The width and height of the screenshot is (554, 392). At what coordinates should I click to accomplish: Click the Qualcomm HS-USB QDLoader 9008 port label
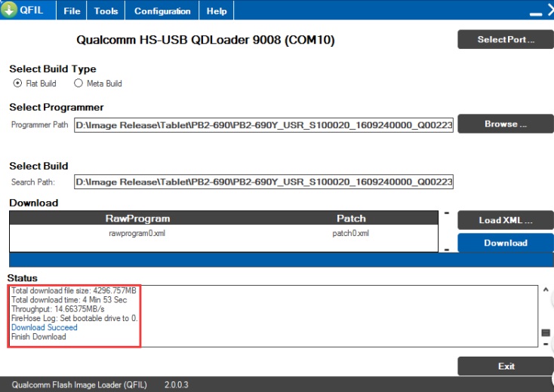point(205,40)
